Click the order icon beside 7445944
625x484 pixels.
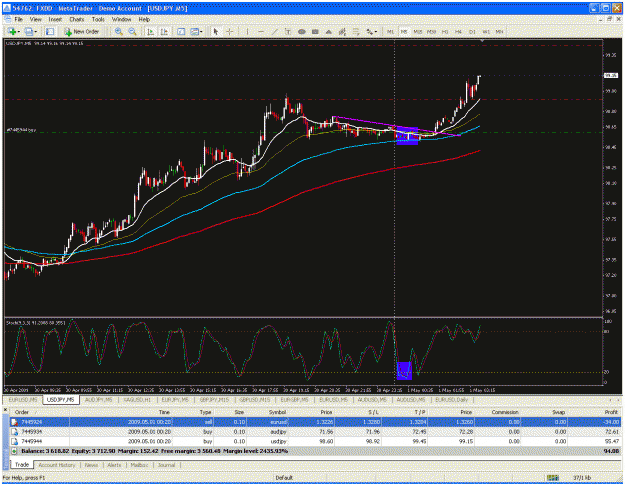pyautogui.click(x=14, y=441)
